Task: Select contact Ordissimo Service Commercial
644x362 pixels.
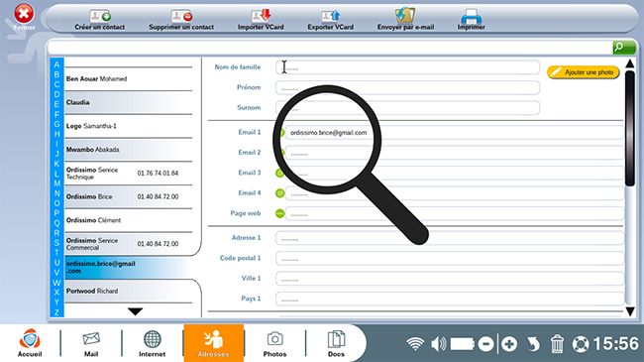Action: (129, 244)
